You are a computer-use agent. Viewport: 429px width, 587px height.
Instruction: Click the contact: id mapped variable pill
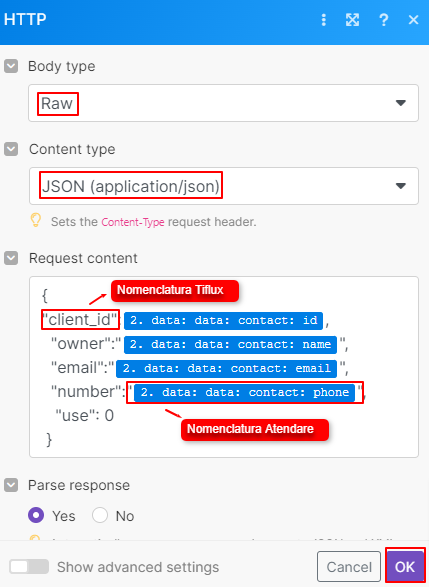point(223,320)
